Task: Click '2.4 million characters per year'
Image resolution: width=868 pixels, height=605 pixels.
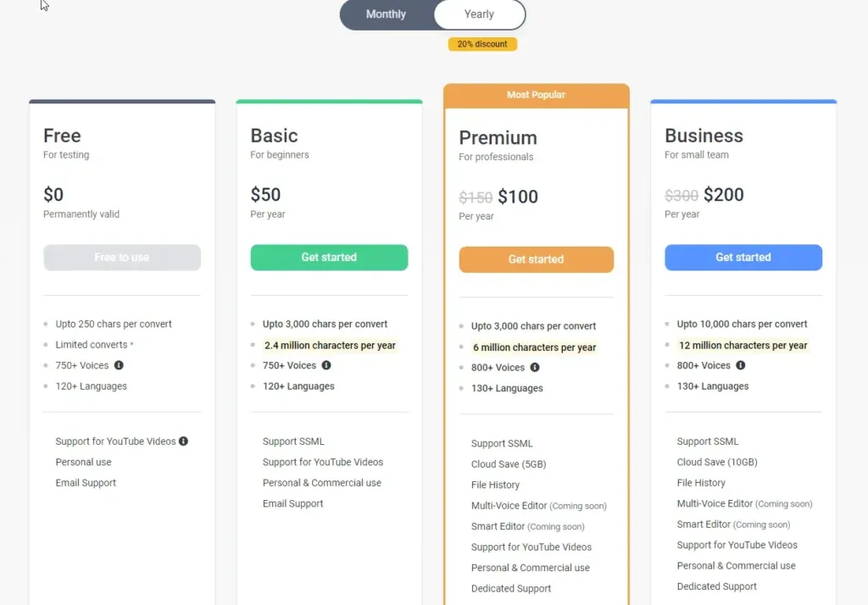Action: [330, 346]
